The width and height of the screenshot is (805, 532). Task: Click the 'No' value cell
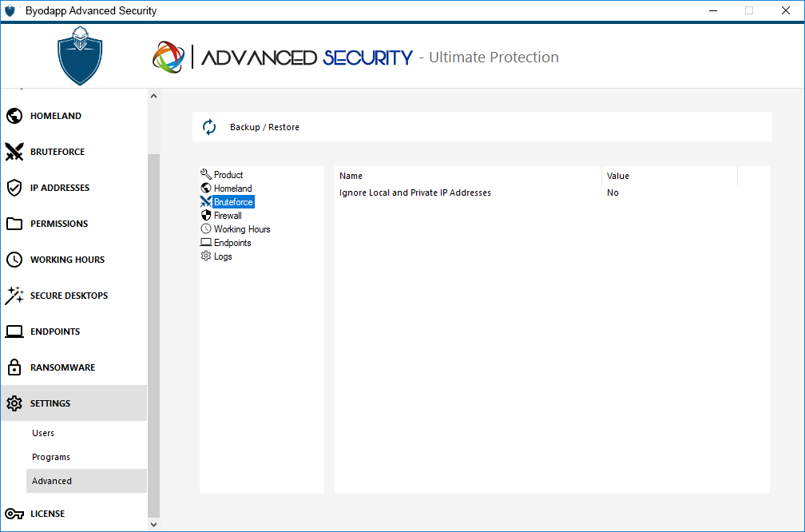[613, 193]
